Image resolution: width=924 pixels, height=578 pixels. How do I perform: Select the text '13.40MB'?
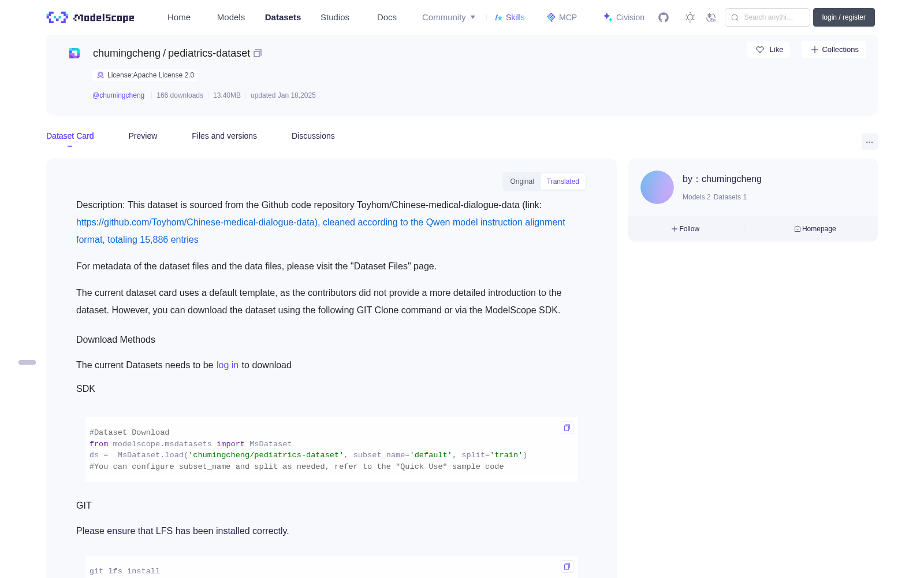[227, 95]
